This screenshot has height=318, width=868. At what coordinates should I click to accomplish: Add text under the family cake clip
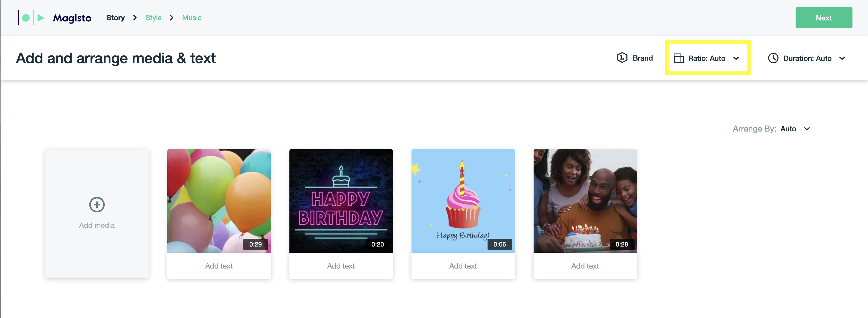pyautogui.click(x=585, y=266)
